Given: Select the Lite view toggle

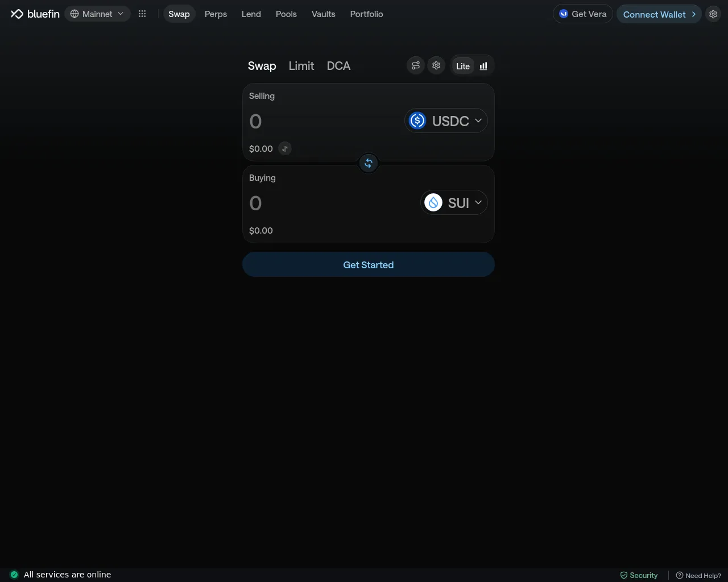Looking at the screenshot, I should (463, 66).
